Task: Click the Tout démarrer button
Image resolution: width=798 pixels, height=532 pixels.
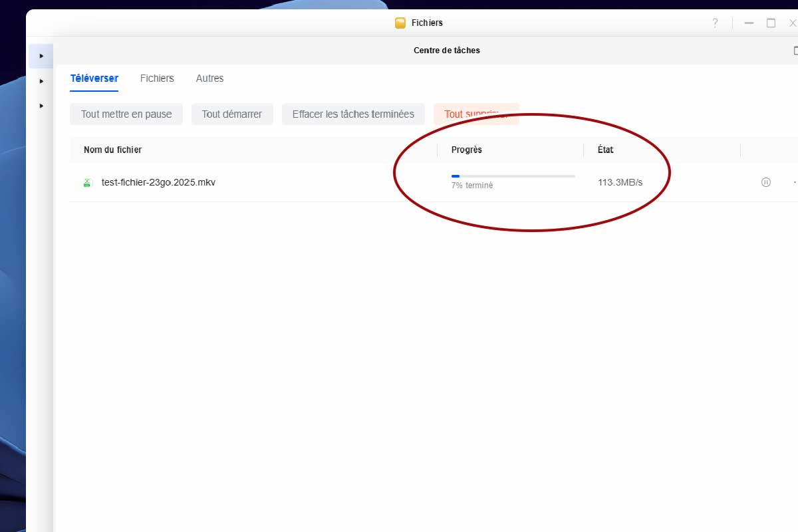Action: tap(232, 114)
